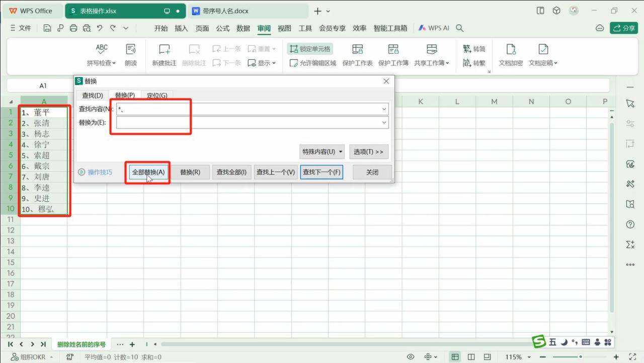The width and height of the screenshot is (644, 363).
Task: Click the new tab plus button
Action: pyautogui.click(x=317, y=11)
